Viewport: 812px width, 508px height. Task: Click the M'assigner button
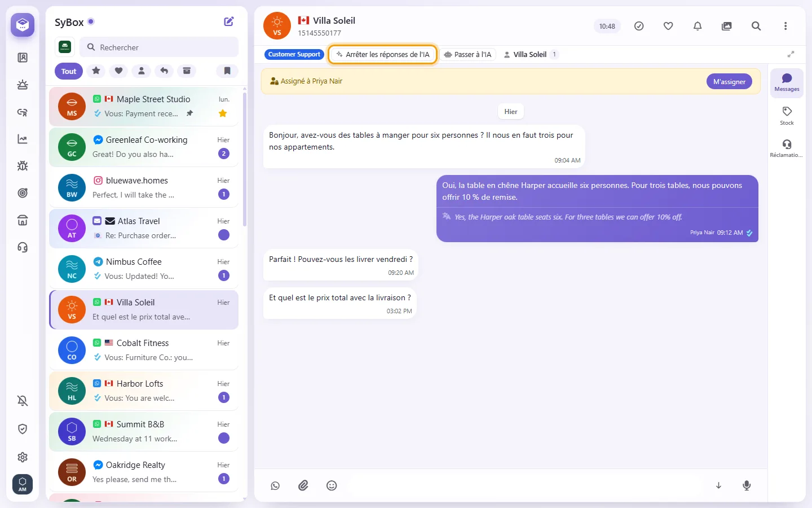(729, 81)
